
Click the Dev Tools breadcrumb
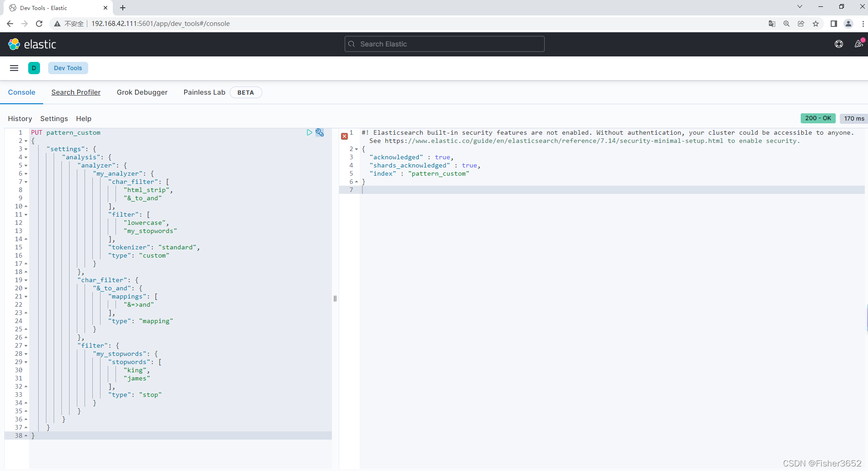[x=68, y=68]
